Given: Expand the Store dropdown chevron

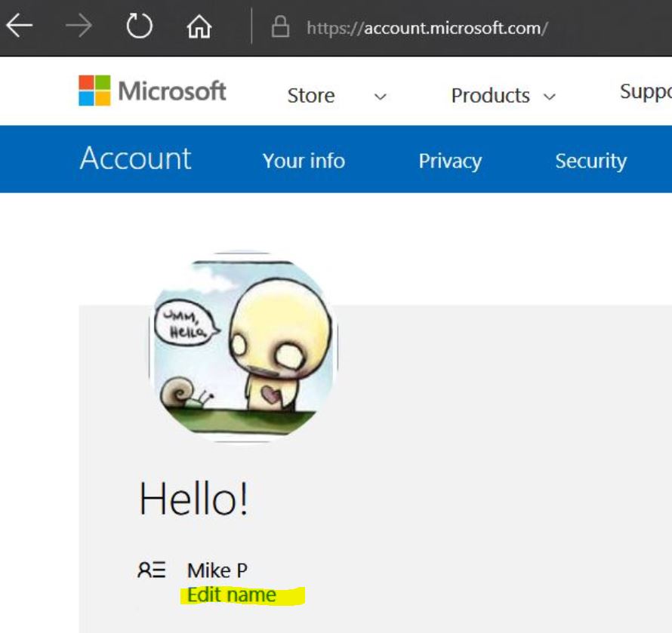Looking at the screenshot, I should click(380, 97).
